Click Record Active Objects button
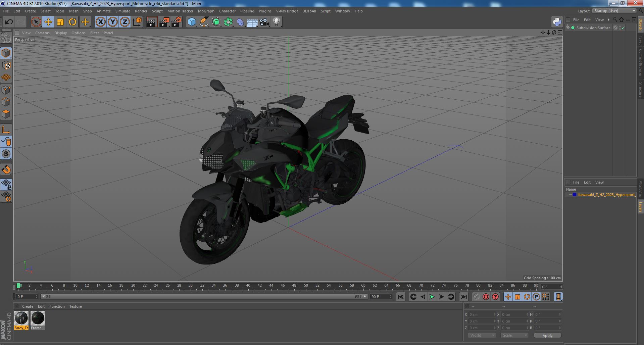The image size is (644, 345). 476,297
